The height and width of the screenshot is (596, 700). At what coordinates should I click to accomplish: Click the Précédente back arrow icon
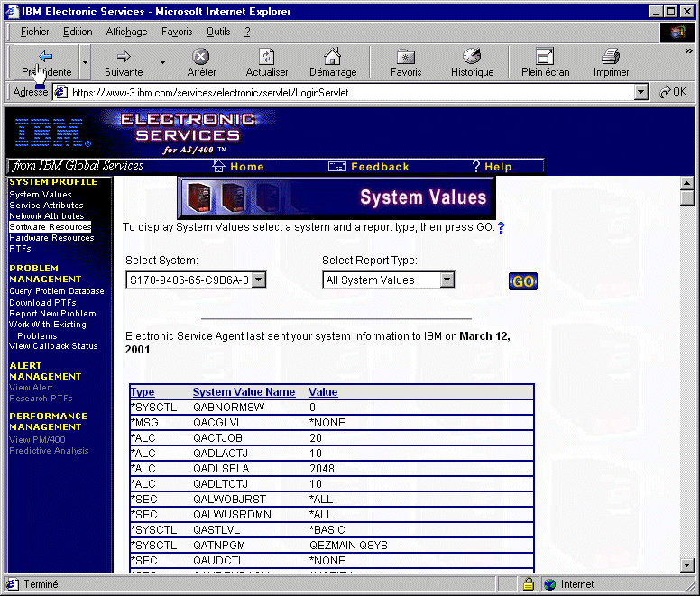(x=45, y=57)
